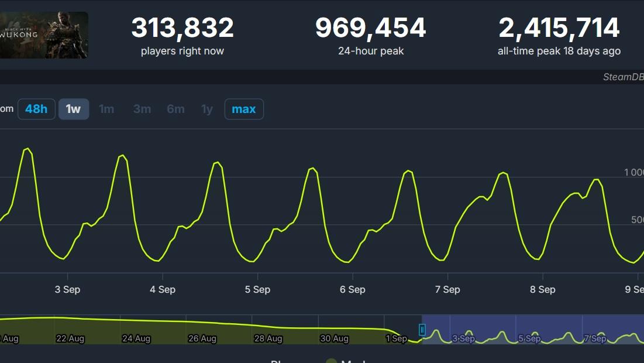
Task: Choose the 3m zoom range
Action: point(142,109)
